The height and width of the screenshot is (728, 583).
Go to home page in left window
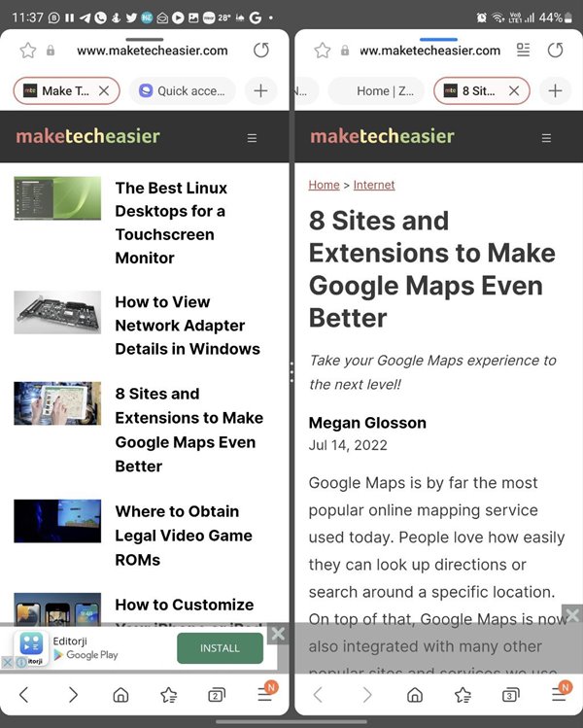tap(120, 695)
